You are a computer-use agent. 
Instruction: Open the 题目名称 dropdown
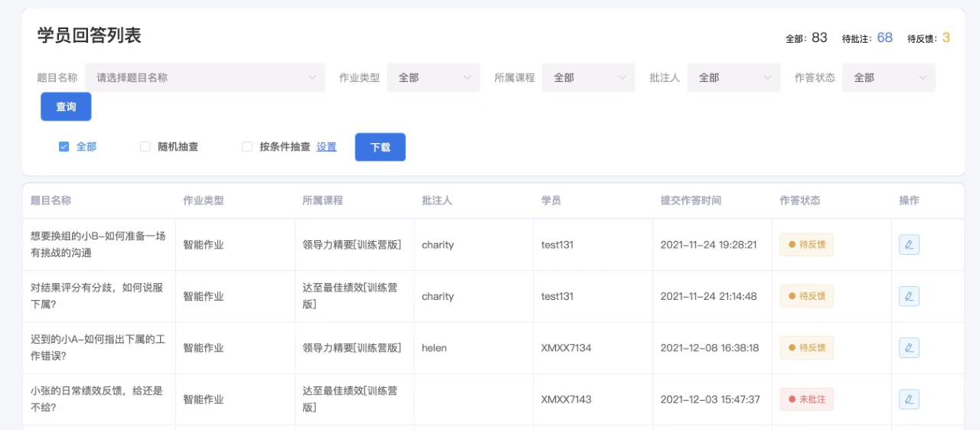205,77
